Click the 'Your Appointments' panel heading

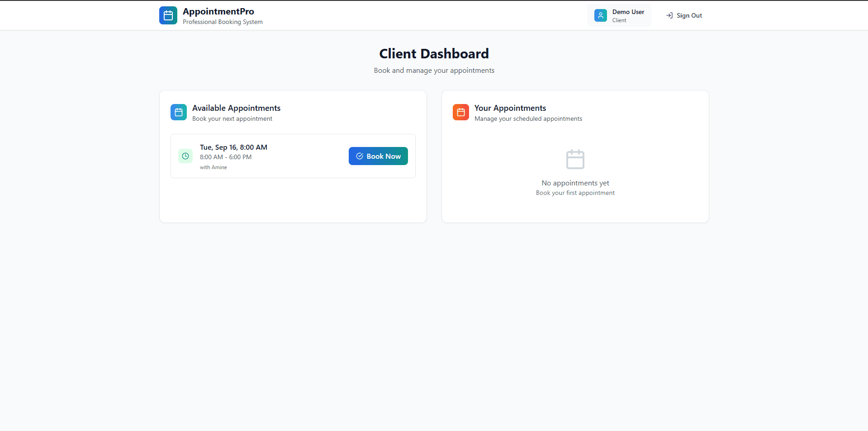[510, 108]
